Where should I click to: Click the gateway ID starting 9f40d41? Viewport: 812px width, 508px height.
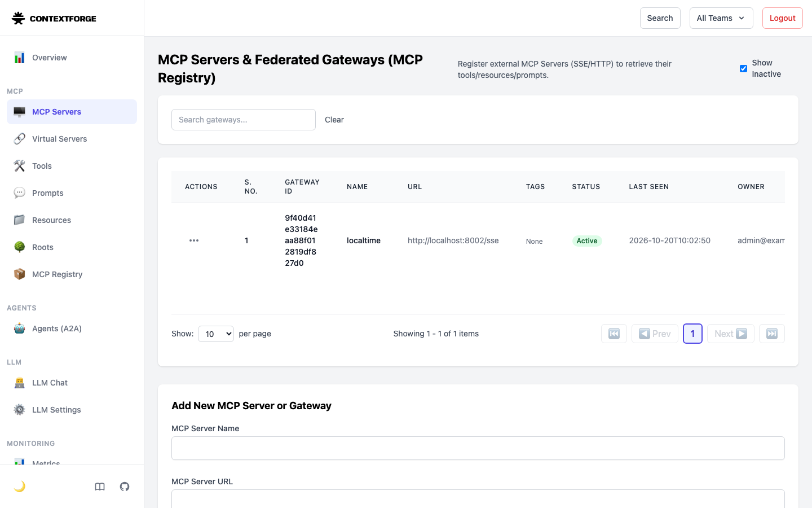(x=301, y=240)
